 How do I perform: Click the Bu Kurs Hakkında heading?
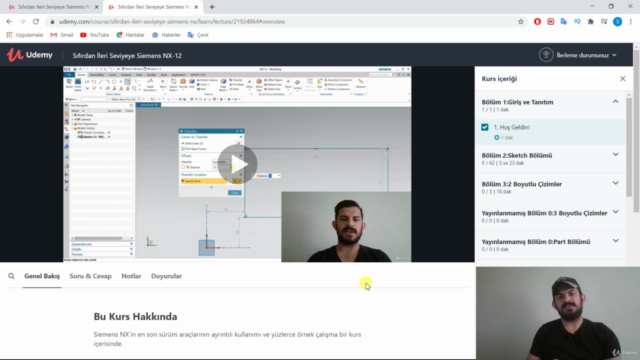(x=135, y=317)
